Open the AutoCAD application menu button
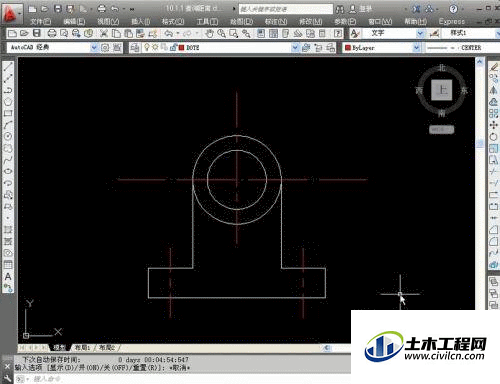Image resolution: width=500 pixels, height=384 pixels. [x=11, y=13]
